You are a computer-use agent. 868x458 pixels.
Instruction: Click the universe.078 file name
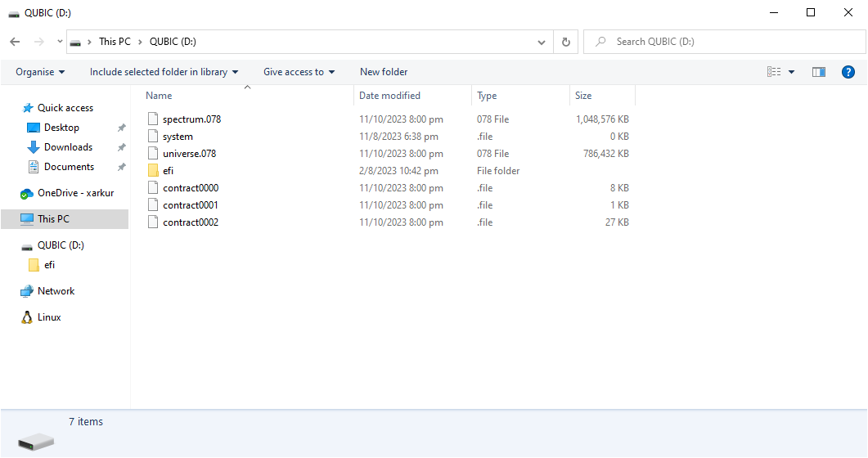pos(189,153)
